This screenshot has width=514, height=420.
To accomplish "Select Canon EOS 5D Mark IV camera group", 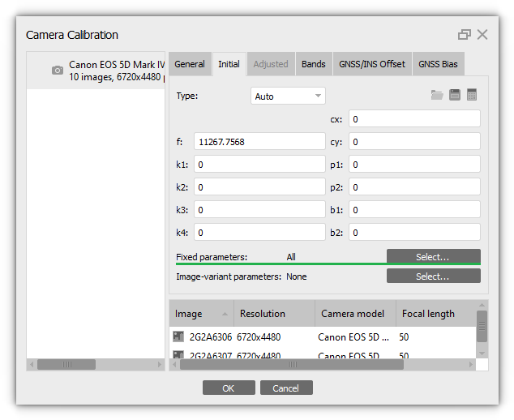I will pyautogui.click(x=96, y=71).
